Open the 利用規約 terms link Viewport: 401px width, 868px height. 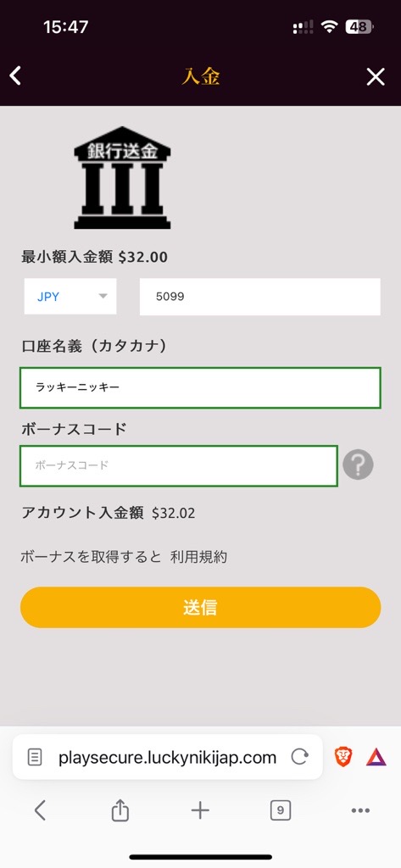[199, 557]
